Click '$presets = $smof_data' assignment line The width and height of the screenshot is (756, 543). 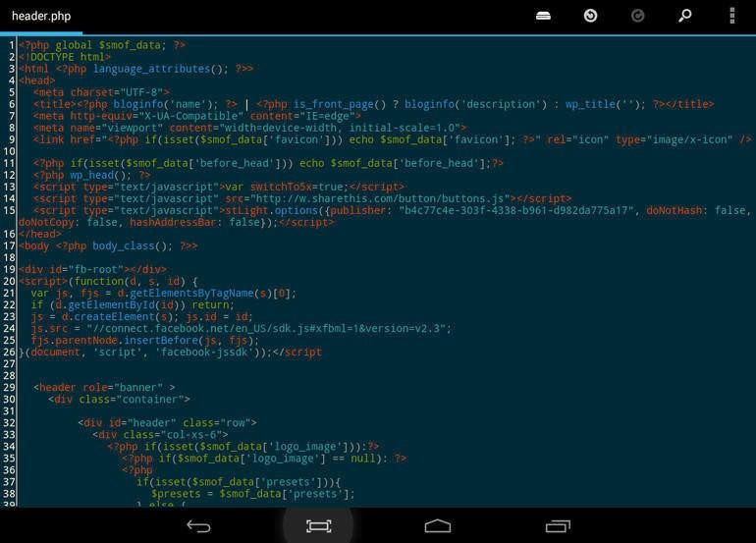[x=253, y=494]
